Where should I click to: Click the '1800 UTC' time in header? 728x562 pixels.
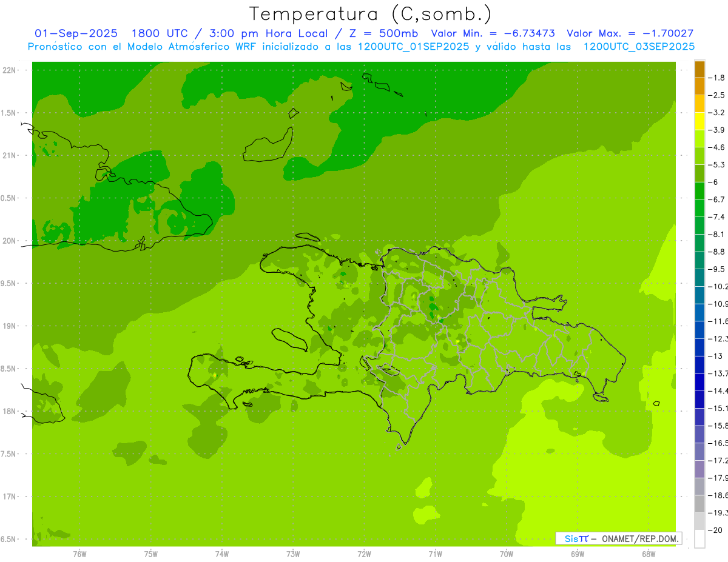coord(160,33)
